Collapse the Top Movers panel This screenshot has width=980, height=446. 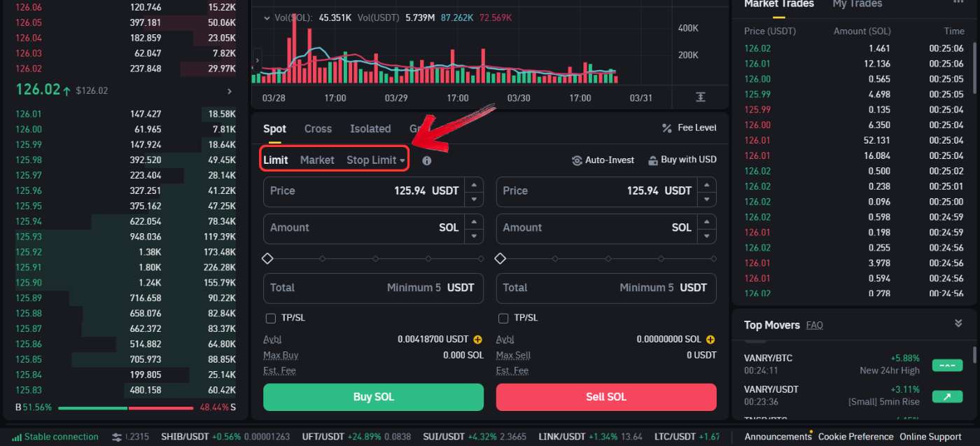coord(958,323)
